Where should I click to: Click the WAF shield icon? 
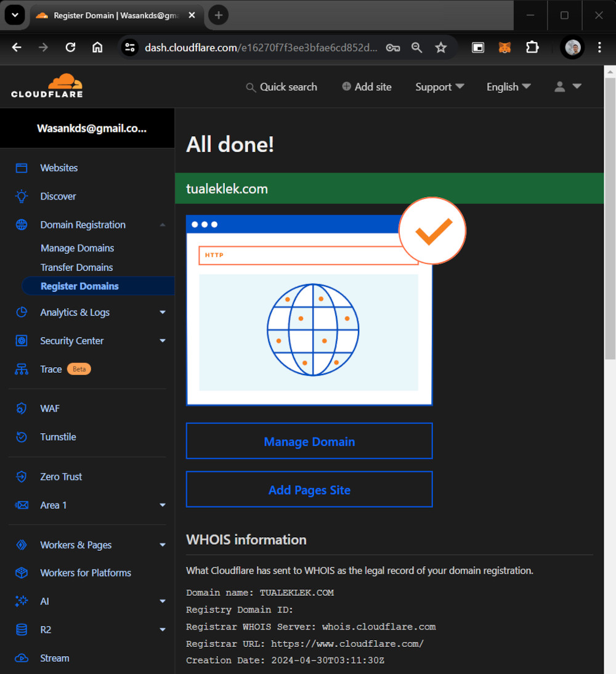[x=22, y=408]
